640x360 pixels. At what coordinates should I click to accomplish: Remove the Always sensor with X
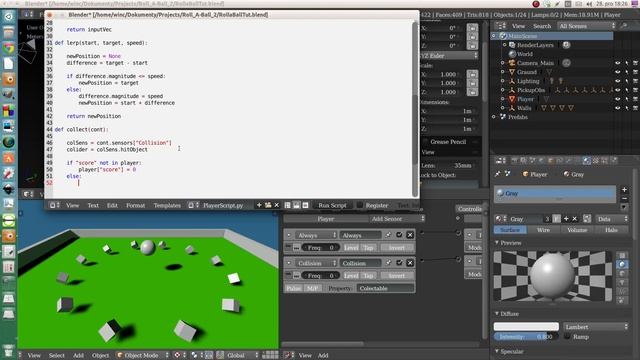pyautogui.click(x=410, y=235)
